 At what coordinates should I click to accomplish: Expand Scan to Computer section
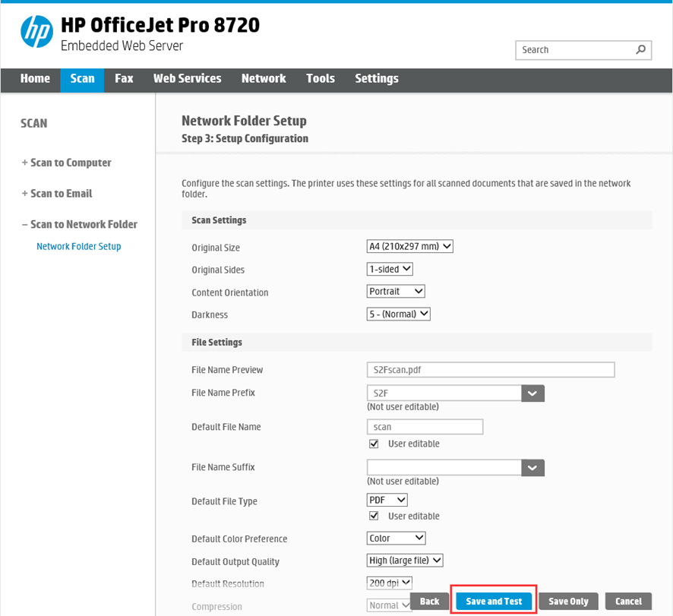(67, 163)
